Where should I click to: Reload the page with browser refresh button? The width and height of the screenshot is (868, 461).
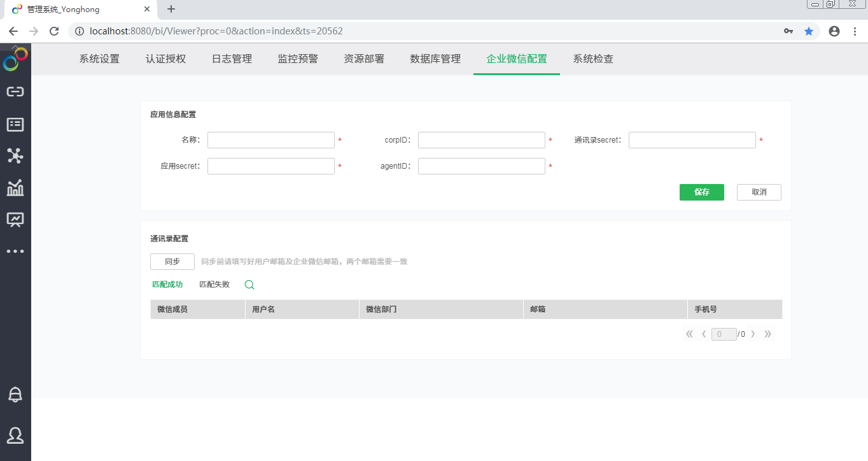54,31
